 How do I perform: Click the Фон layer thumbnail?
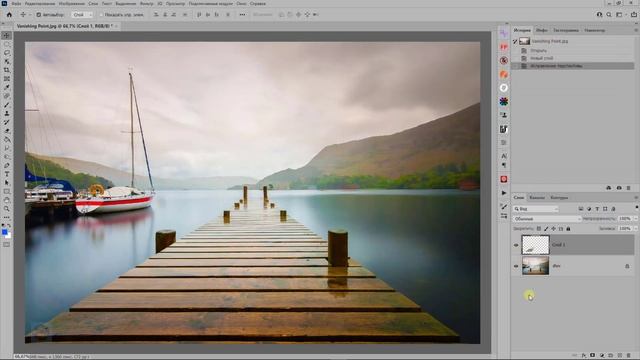click(x=536, y=266)
